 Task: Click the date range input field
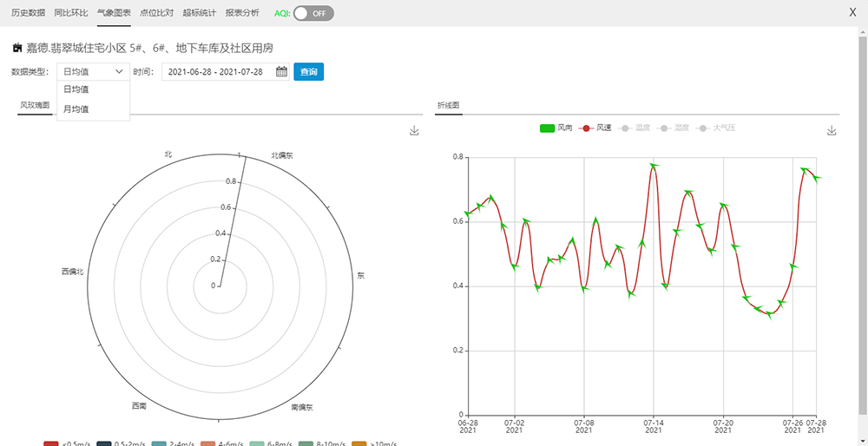[x=217, y=72]
